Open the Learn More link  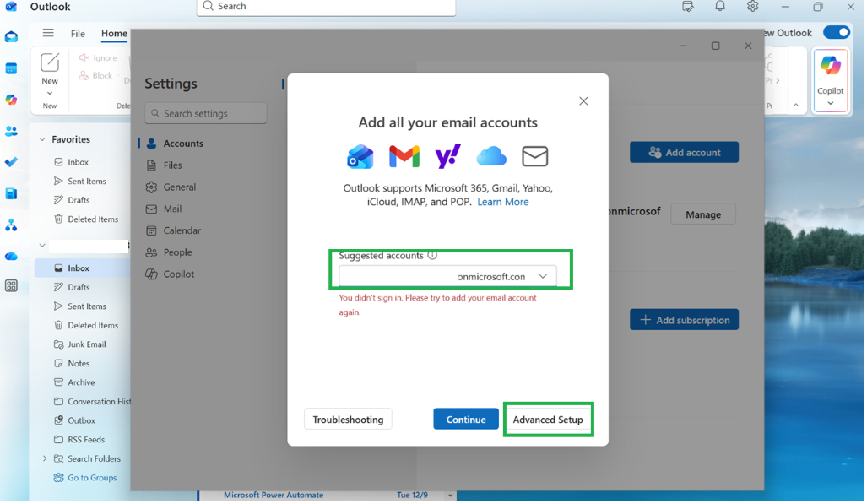(x=502, y=202)
